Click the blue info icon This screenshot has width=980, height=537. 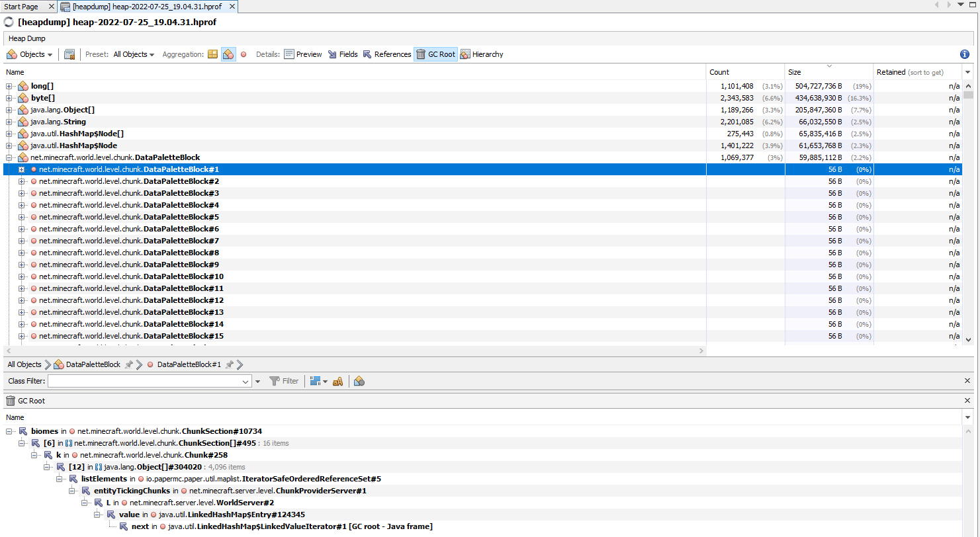tap(964, 54)
